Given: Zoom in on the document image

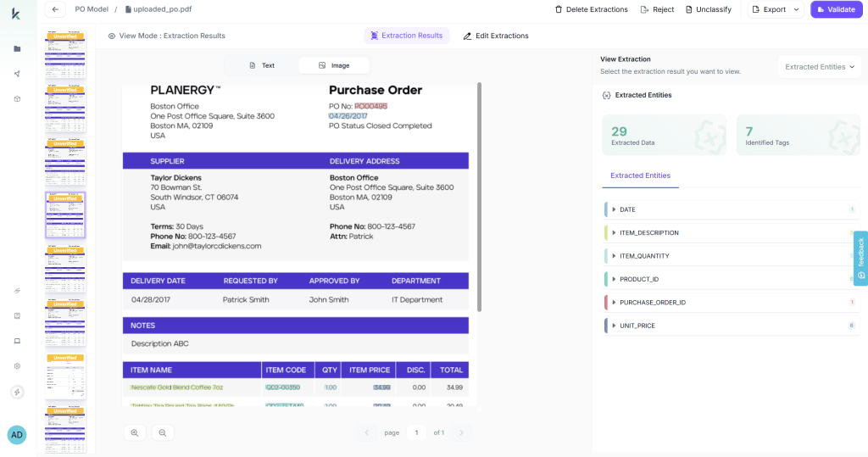Looking at the screenshot, I should click(x=135, y=432).
